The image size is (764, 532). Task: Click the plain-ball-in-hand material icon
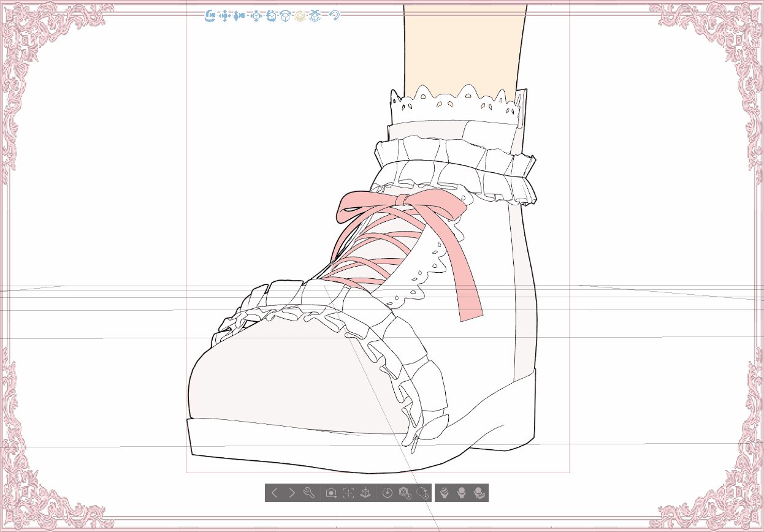tap(462, 493)
